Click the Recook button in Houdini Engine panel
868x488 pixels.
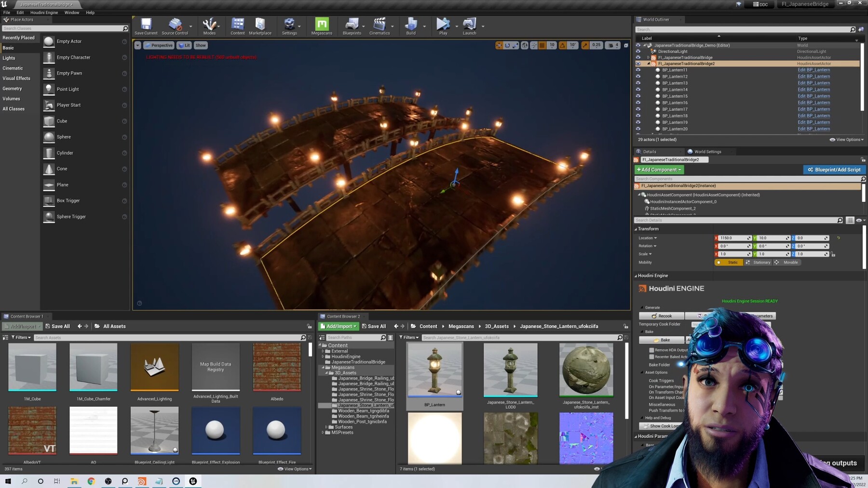click(661, 316)
